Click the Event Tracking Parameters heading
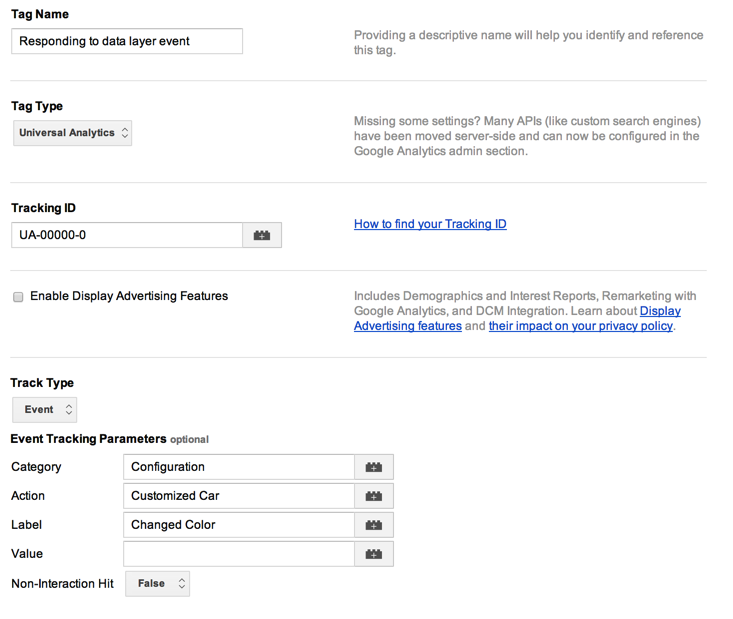This screenshot has height=619, width=733. coord(88,439)
